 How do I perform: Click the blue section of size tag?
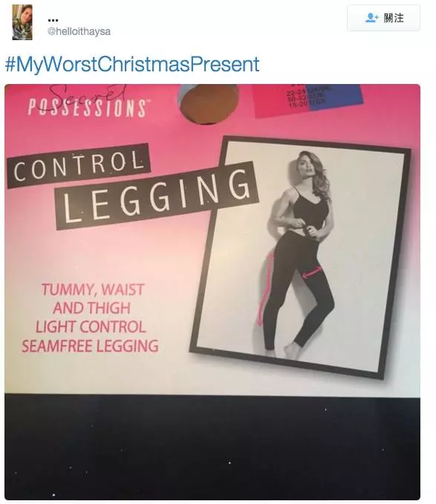pos(334,97)
